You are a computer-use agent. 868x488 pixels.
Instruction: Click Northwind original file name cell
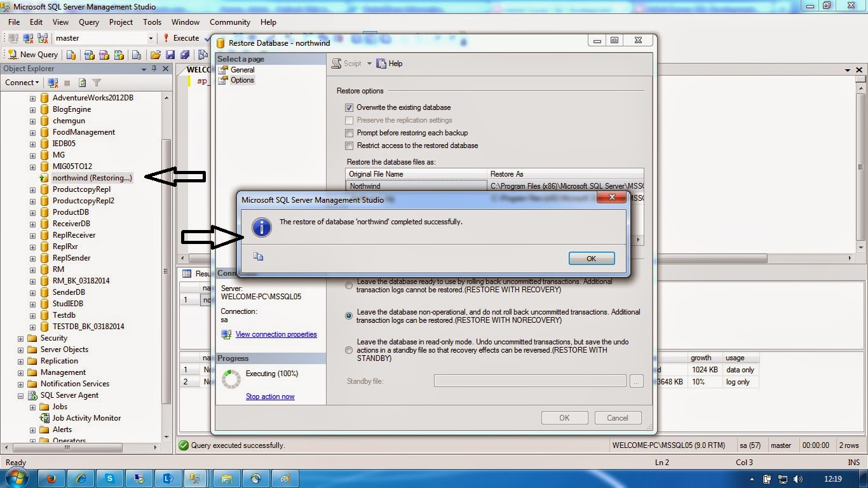(417, 186)
